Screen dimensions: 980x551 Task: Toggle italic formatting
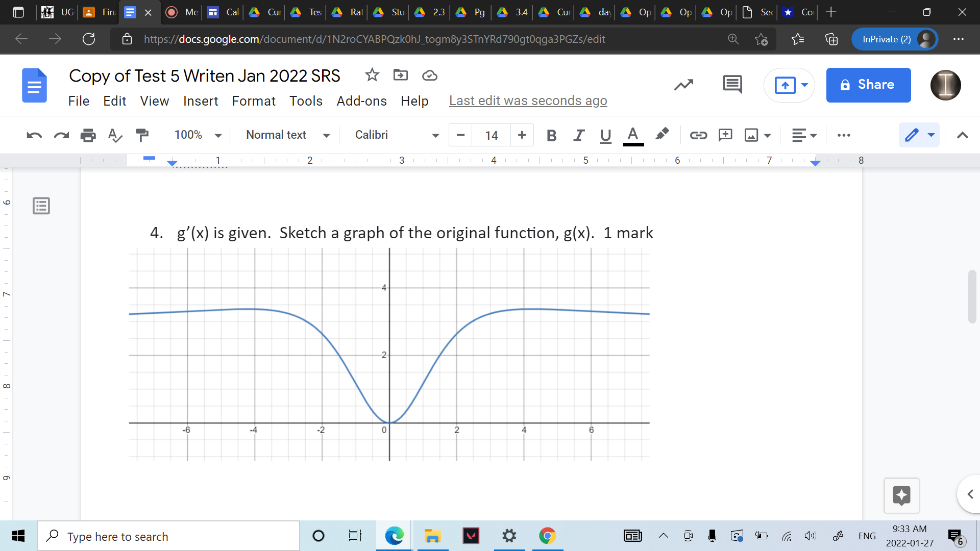[578, 135]
